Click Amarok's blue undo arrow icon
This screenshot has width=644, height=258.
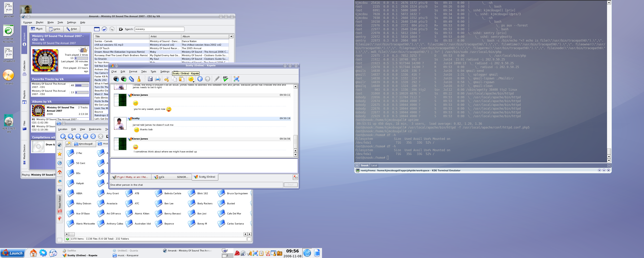coord(104,29)
